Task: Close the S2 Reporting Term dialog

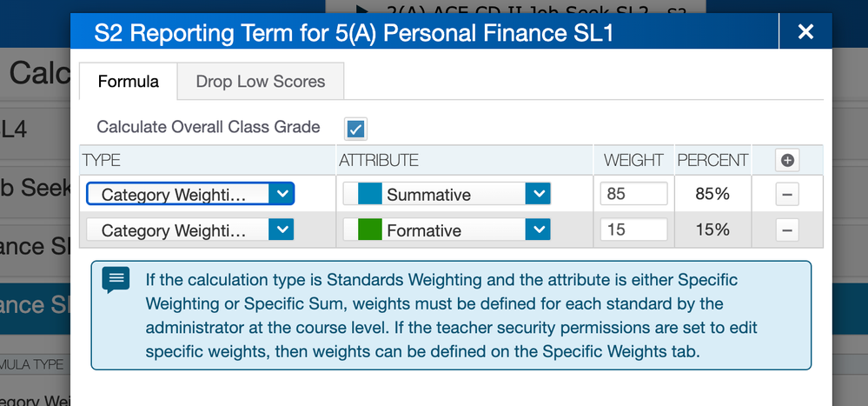Action: coord(805,32)
